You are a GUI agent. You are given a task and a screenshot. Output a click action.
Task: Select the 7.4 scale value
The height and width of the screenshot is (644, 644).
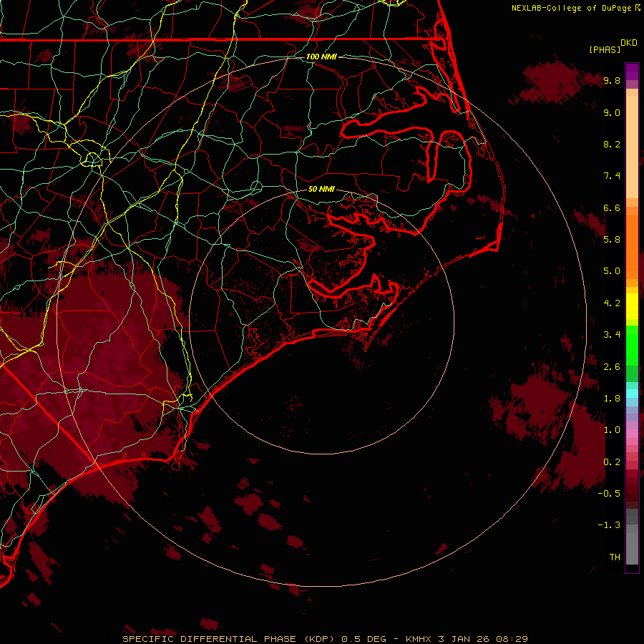[x=612, y=176]
